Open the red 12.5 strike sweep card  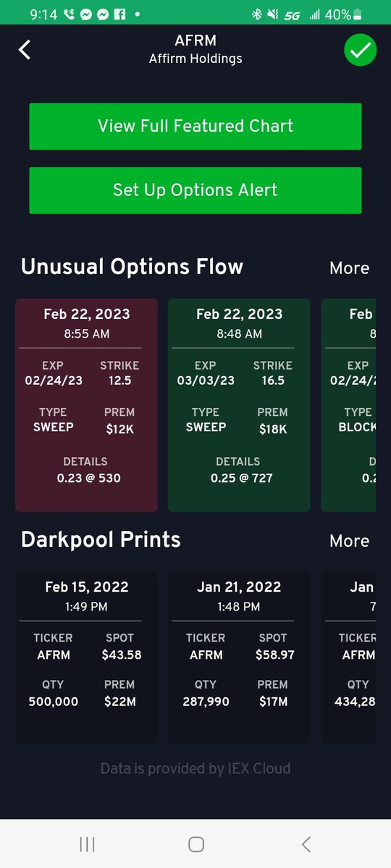pos(87,405)
